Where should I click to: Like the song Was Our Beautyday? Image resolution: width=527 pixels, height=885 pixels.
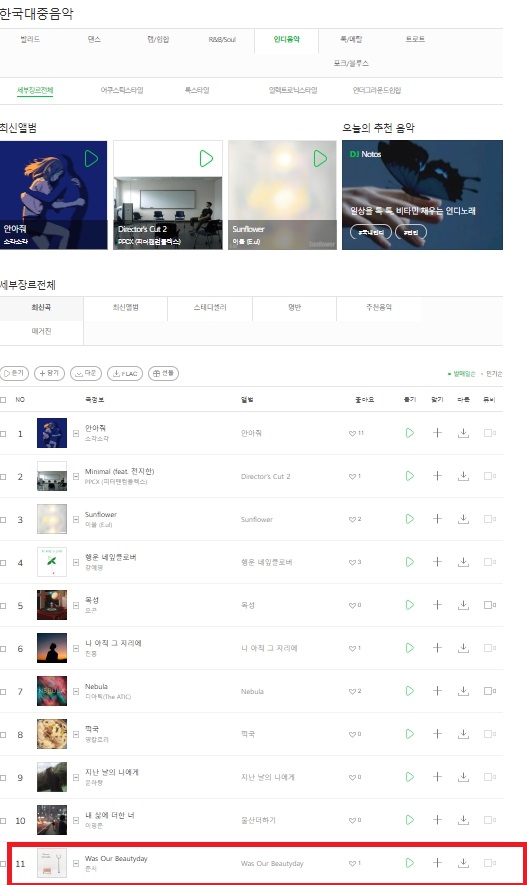[x=352, y=864]
